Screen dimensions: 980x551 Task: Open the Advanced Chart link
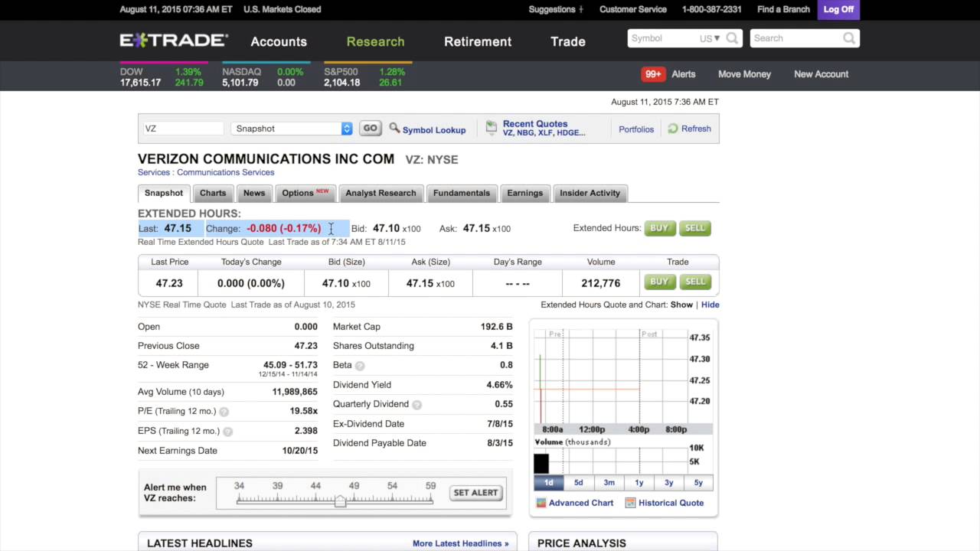(x=581, y=503)
